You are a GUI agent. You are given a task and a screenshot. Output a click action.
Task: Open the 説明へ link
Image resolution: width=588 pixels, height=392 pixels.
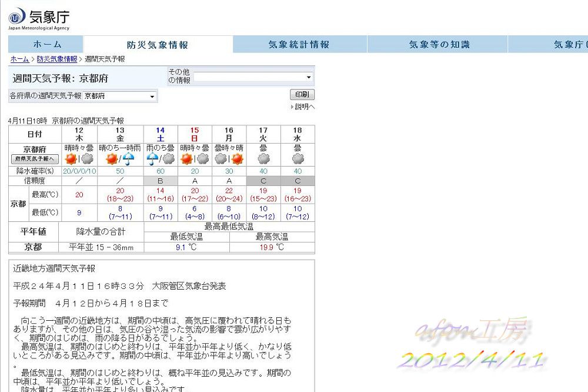click(304, 107)
